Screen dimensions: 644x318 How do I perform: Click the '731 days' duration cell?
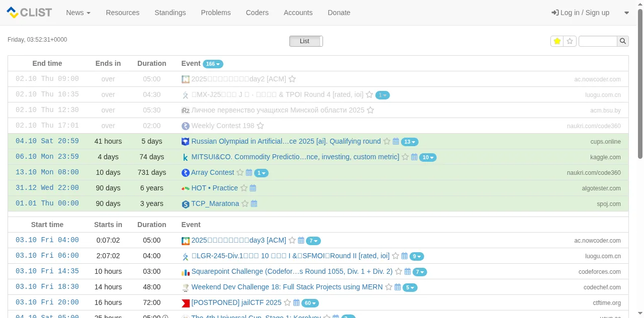pos(152,172)
